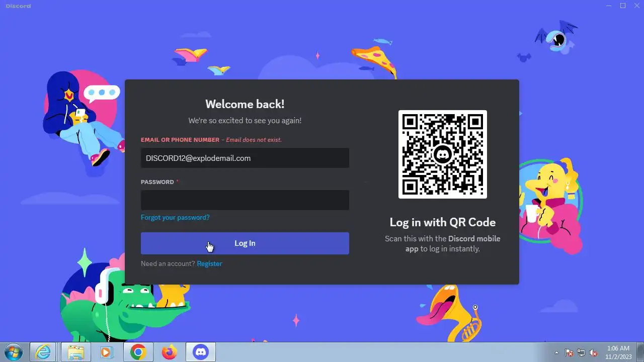This screenshot has height=362, width=644.
Task: Show hidden system tray icons
Action: (556, 352)
